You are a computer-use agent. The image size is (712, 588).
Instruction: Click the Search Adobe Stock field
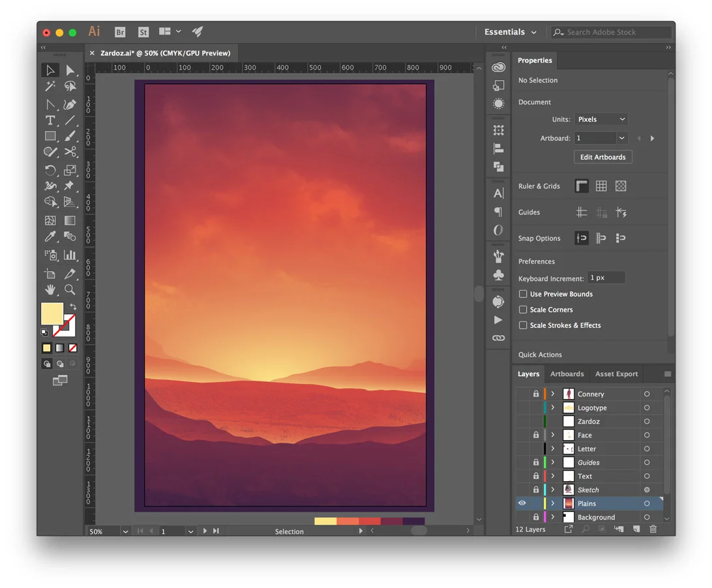tap(611, 32)
